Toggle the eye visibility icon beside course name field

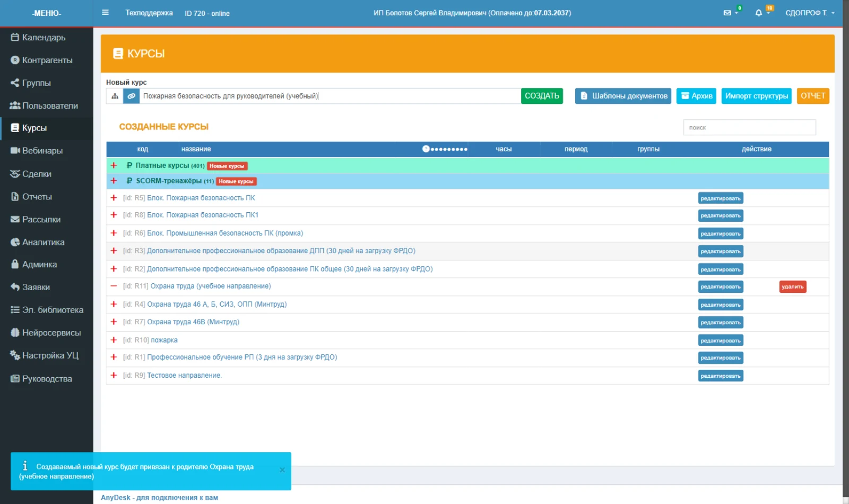coord(131,96)
